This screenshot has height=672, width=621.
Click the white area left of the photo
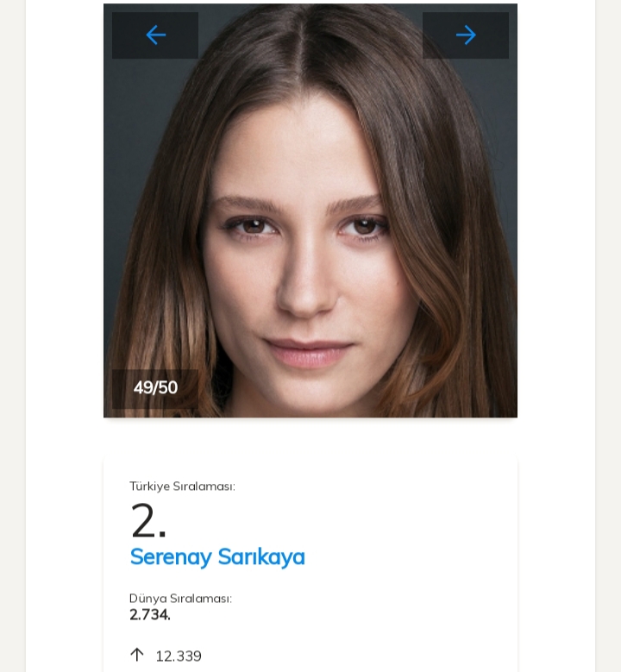(x=65, y=216)
